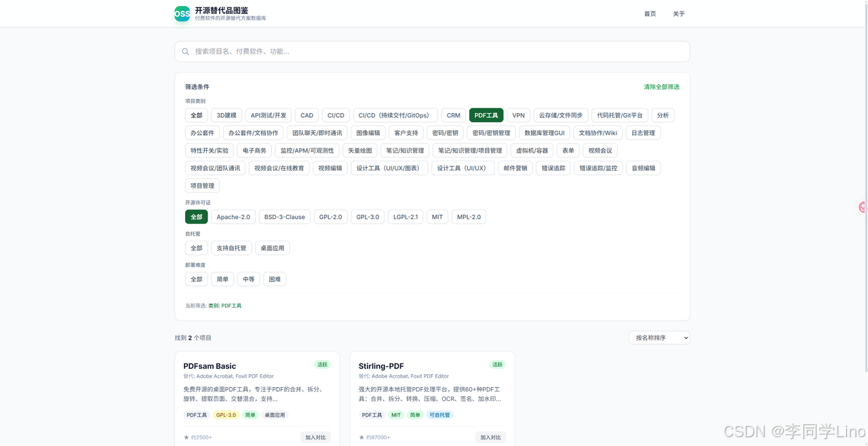Screen dimensions: 868x446
Task: Click the 可自托管 tag on Stirling-PDF card
Action: pos(439,415)
